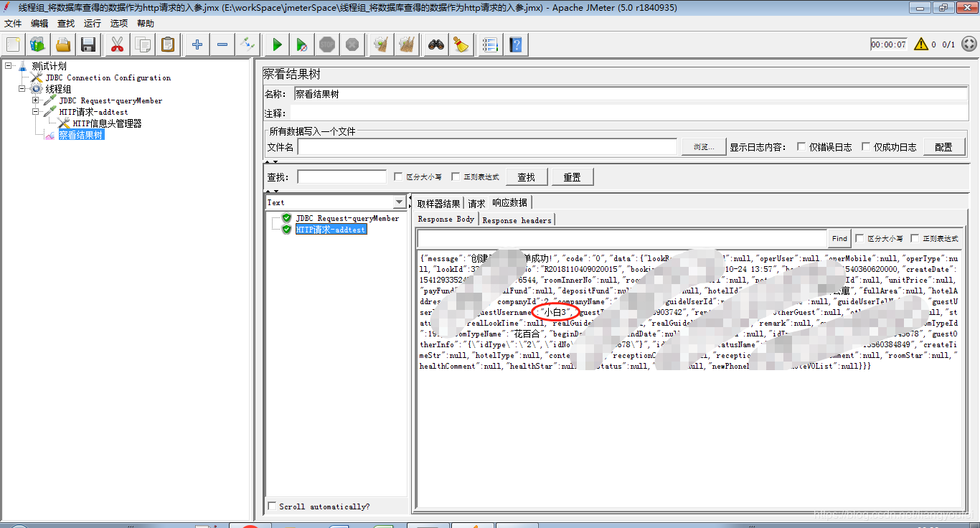Open the Text renderer dropdown
Screen dimensions: 980x528
[x=400, y=202]
